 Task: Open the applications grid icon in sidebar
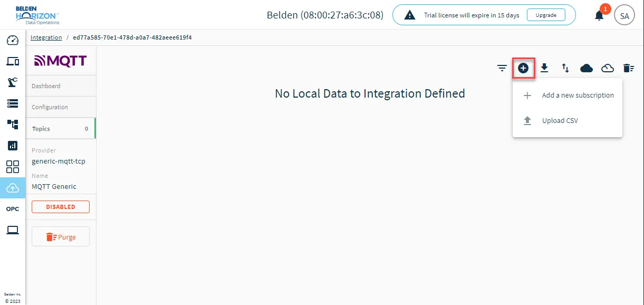coord(13,167)
